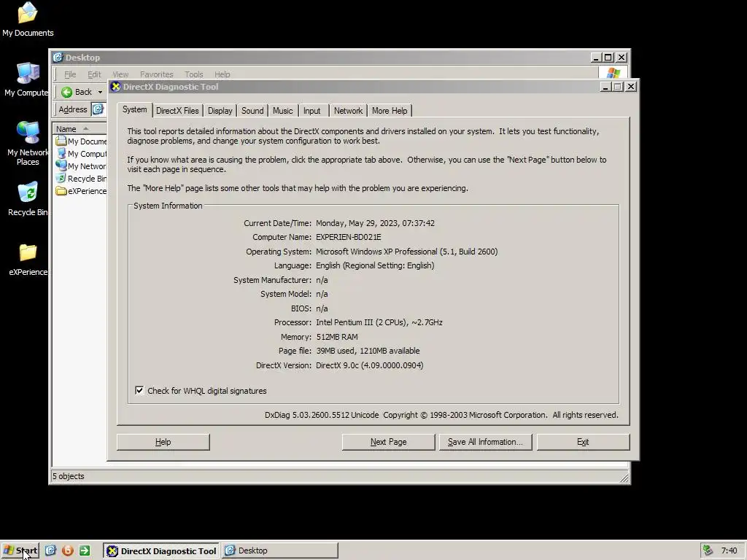Screen dimensions: 747x560
Task: Select Recycle Bin in Desktop file list
Action: point(81,179)
